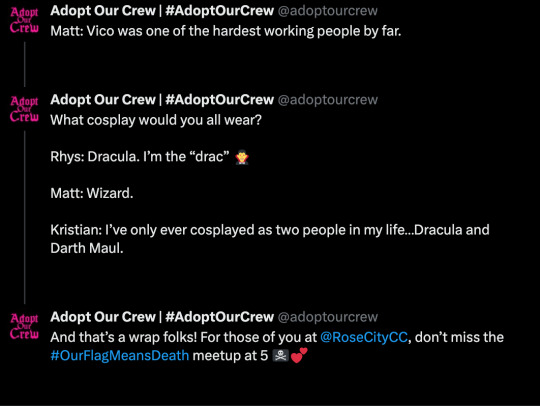Open the second tweet's @adoptourcrew handle
Image resolution: width=540 pixels, height=406 pixels.
point(328,100)
